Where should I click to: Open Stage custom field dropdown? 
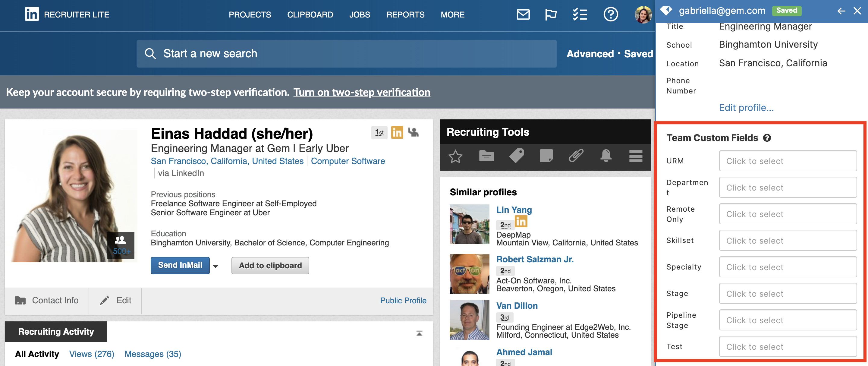coord(788,294)
